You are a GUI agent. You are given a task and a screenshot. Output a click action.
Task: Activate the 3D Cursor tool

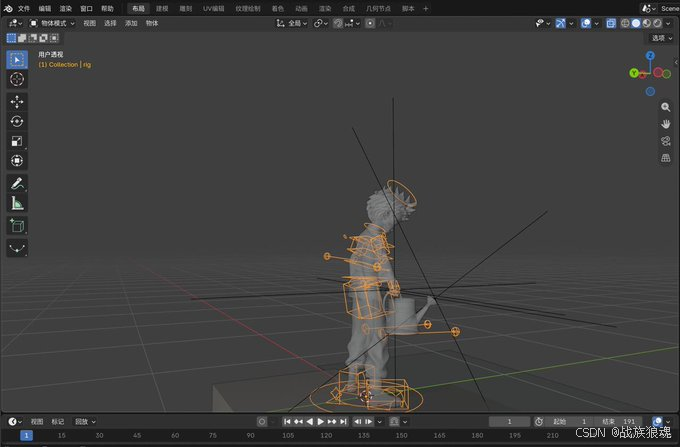(x=17, y=79)
